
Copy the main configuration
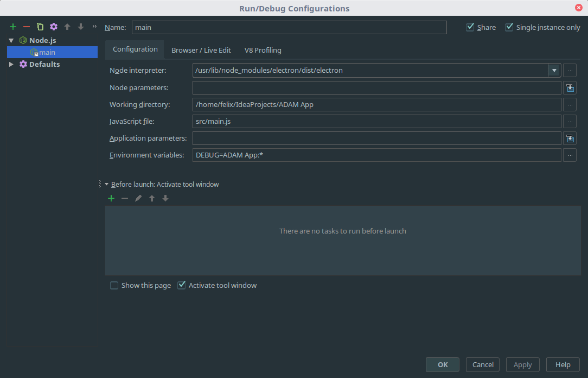[x=39, y=26]
